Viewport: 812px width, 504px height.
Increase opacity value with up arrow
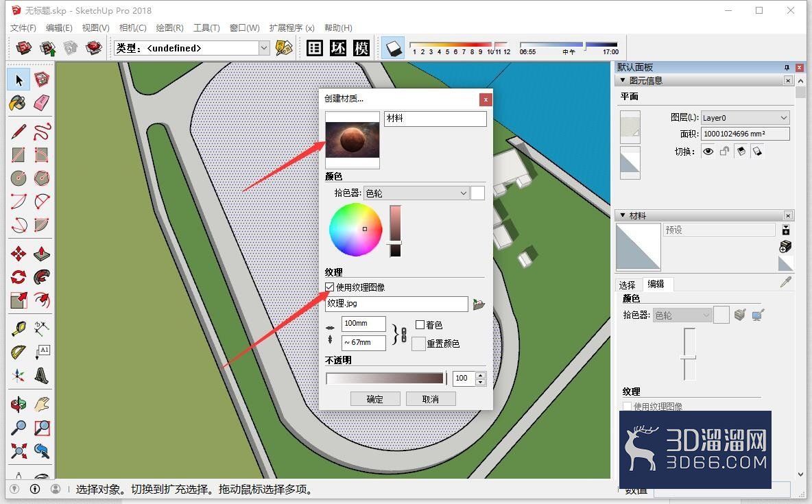(x=481, y=375)
